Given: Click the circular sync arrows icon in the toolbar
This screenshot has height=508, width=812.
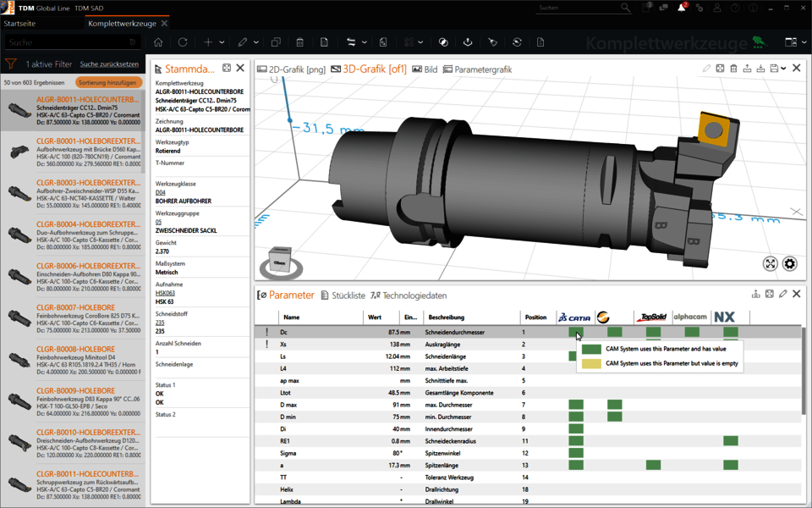Looking at the screenshot, I should tap(517, 42).
